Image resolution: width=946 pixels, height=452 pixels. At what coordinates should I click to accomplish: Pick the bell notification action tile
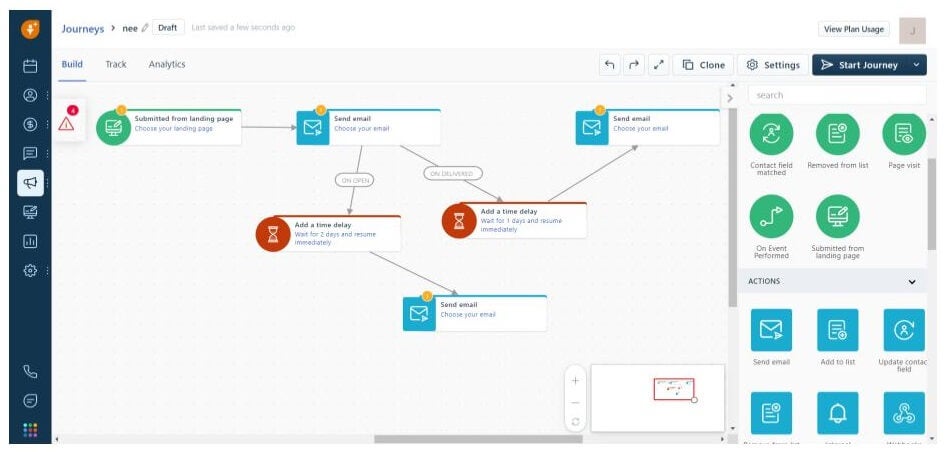click(837, 413)
